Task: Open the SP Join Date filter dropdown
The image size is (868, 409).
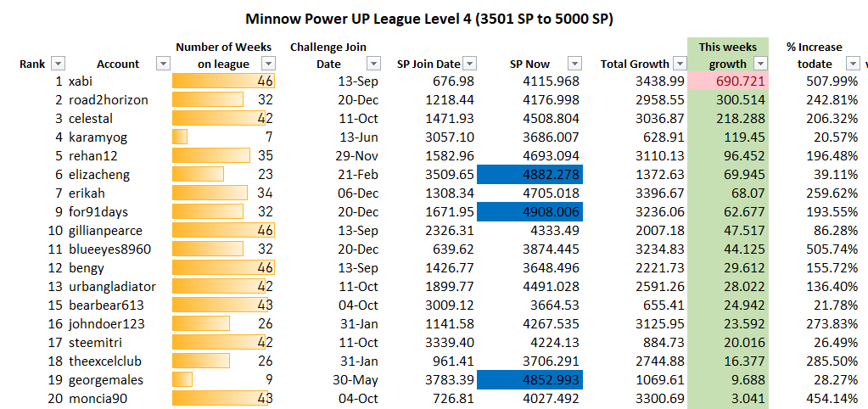Action: pos(469,64)
